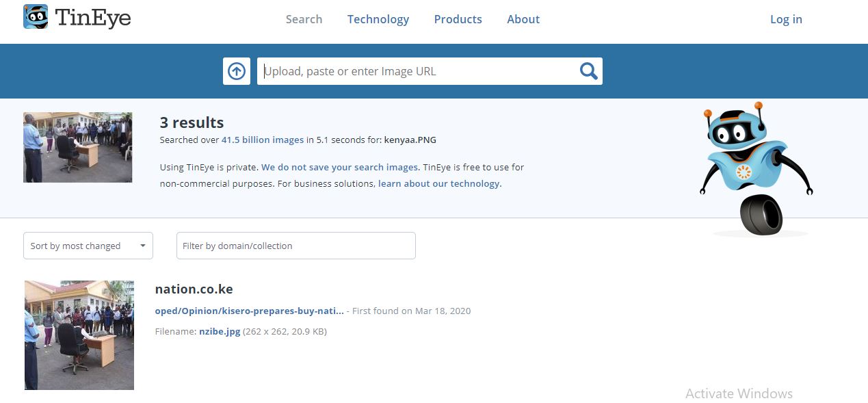Select the searched kenyaa.PNG query thumbnail
Viewport: 868px width, 403px height.
77,147
